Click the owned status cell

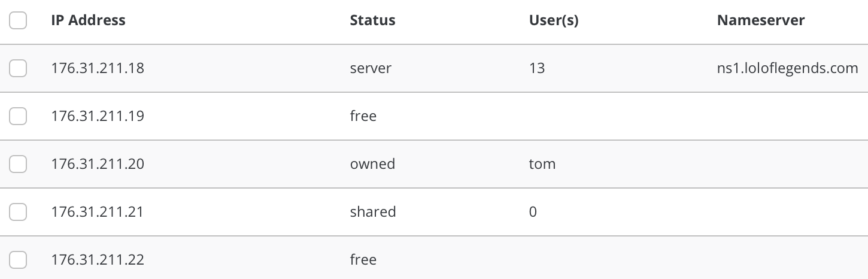[372, 164]
